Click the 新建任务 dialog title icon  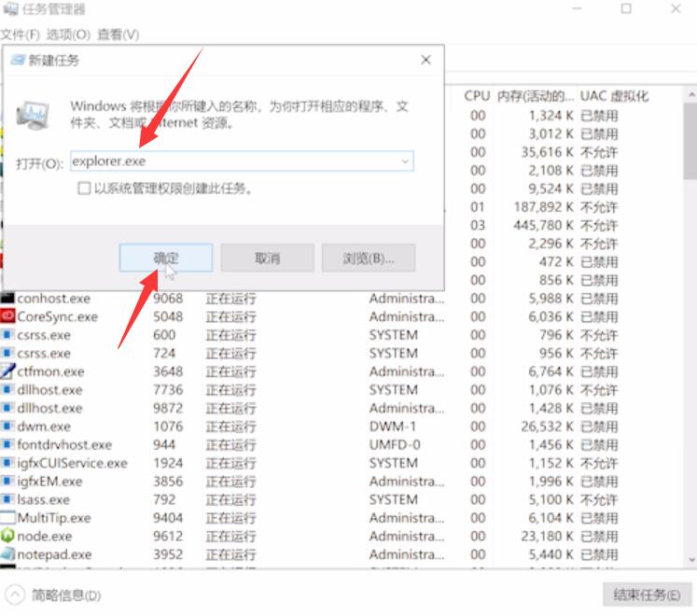[x=18, y=60]
